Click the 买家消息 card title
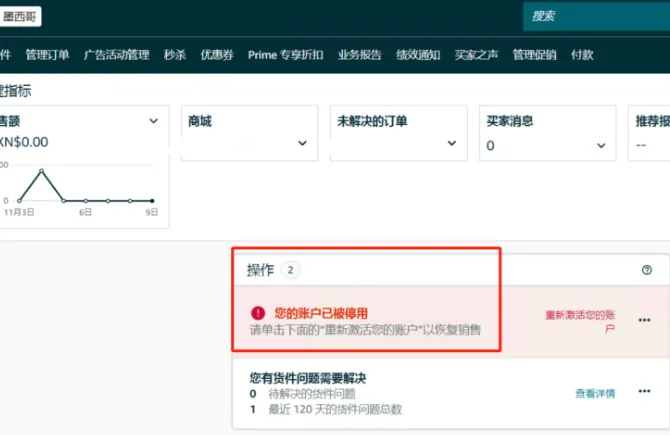Image resolution: width=670 pixels, height=435 pixels. pyautogui.click(x=510, y=121)
